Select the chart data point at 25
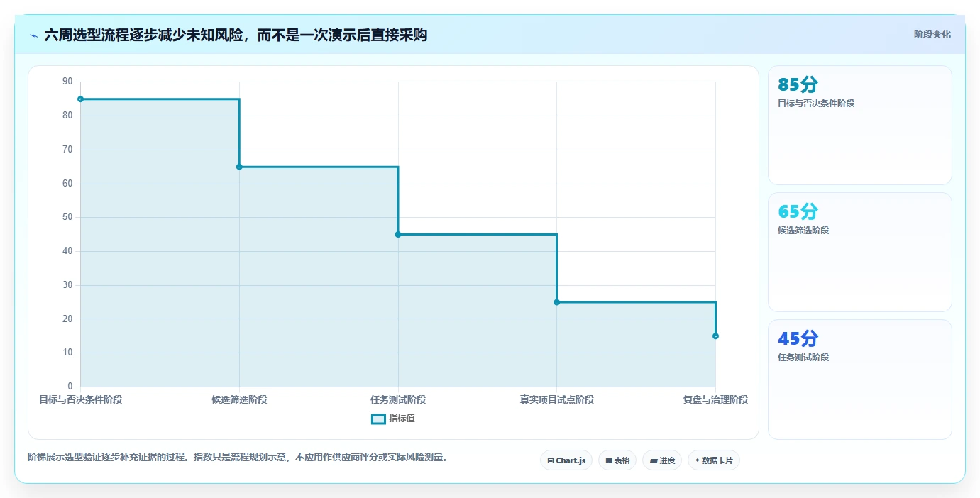Screen dimensions: 980x498 point(556,302)
